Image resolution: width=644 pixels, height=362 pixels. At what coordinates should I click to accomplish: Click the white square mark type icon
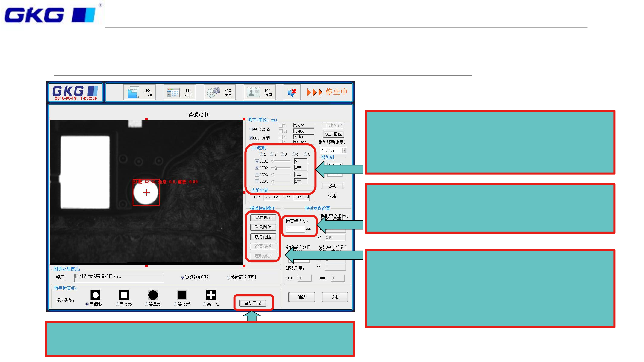124,295
